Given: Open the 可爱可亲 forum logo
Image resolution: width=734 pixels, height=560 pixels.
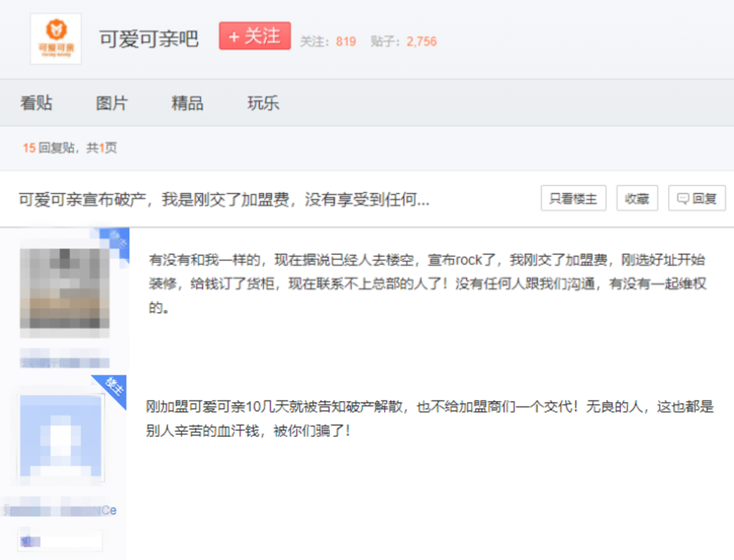Looking at the screenshot, I should point(56,39).
